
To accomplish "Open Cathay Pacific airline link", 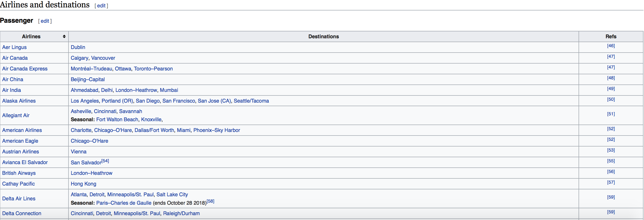I will point(18,184).
